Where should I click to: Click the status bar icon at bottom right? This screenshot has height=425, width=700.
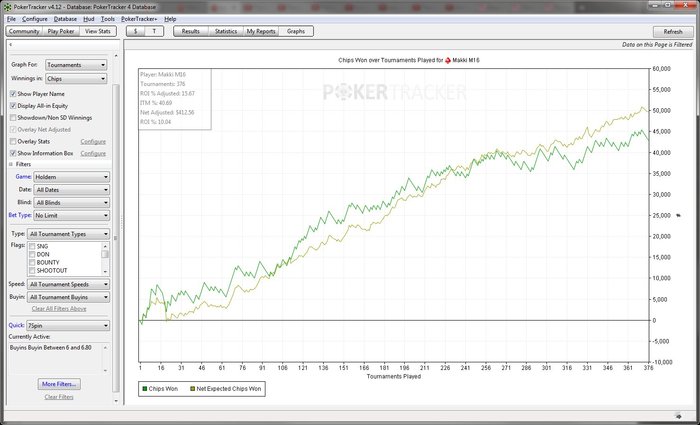point(679,415)
